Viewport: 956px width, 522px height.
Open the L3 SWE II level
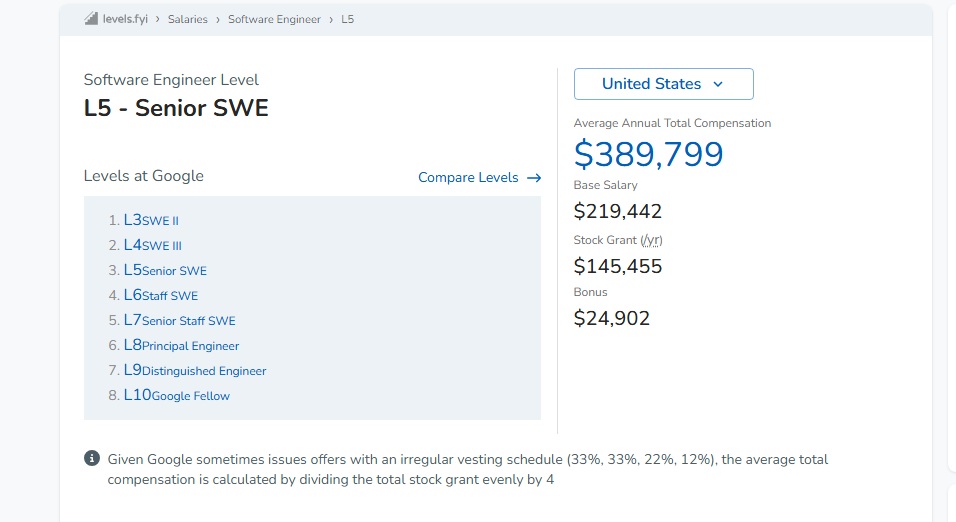151,220
